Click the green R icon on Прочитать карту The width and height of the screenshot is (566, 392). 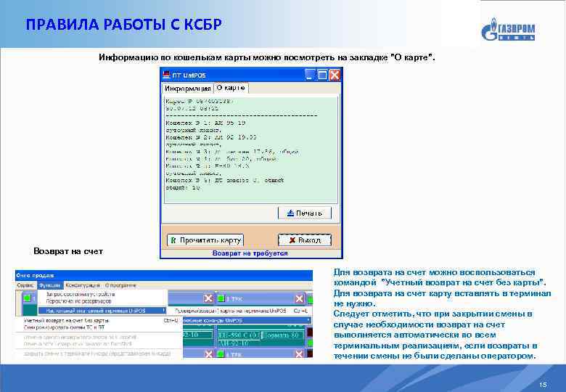(173, 240)
